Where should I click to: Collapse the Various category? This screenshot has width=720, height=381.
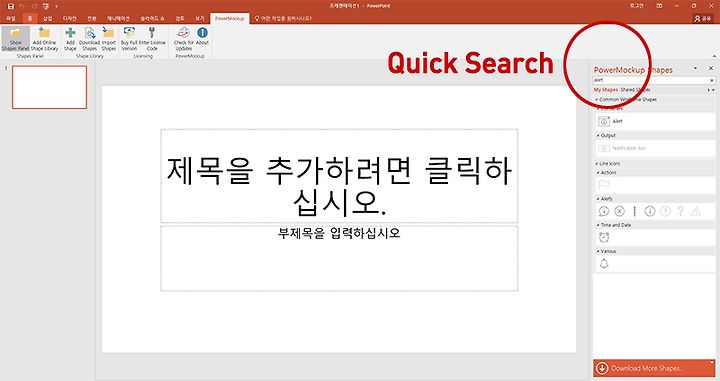pos(598,252)
